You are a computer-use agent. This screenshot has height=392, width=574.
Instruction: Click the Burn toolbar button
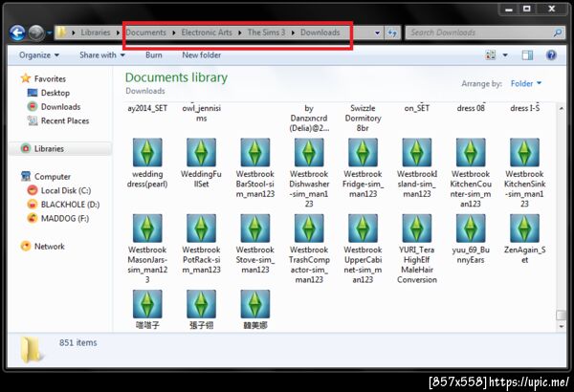pyautogui.click(x=154, y=55)
